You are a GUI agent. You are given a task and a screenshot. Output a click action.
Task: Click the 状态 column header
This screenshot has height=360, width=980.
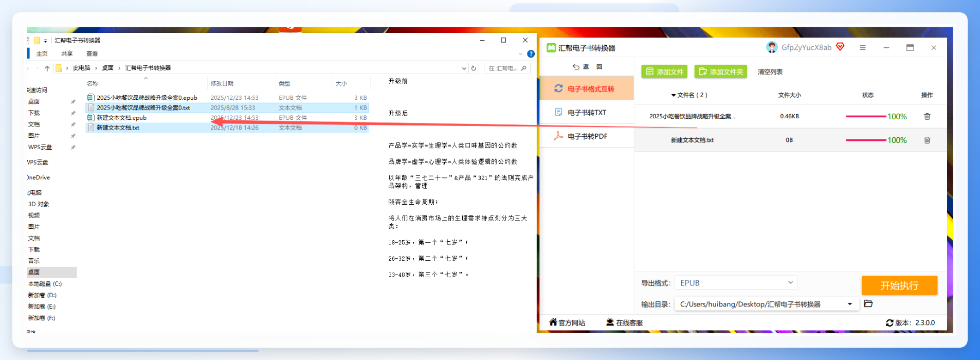(x=867, y=95)
